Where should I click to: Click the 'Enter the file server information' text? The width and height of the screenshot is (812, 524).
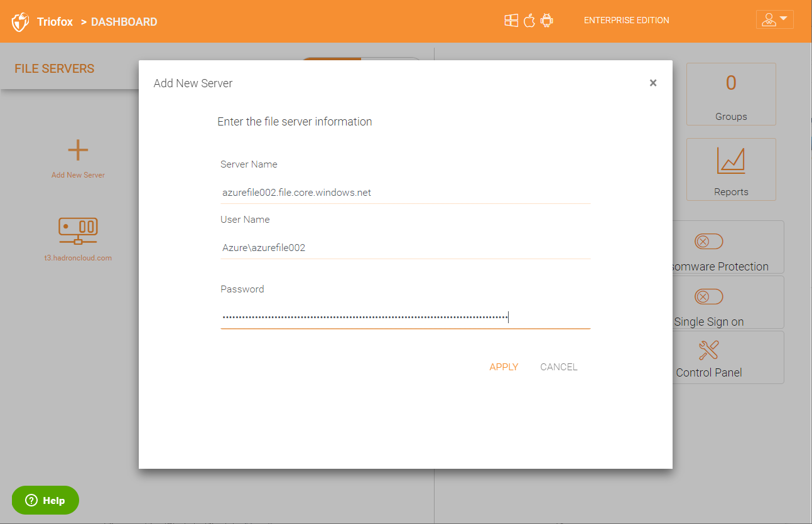click(295, 122)
